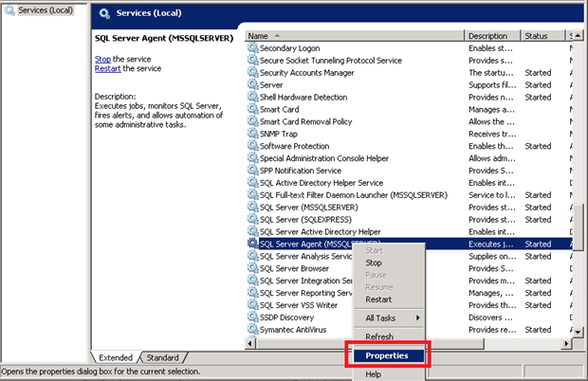Click the SQL Server VSS Writer icon

(253, 304)
